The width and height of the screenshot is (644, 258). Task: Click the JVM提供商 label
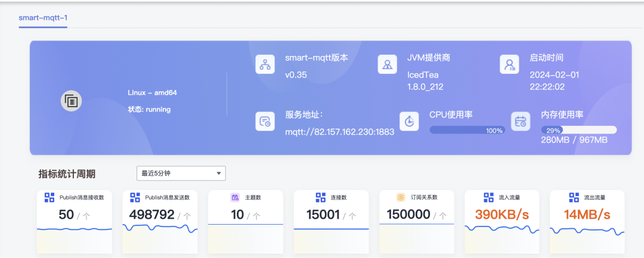pos(429,58)
